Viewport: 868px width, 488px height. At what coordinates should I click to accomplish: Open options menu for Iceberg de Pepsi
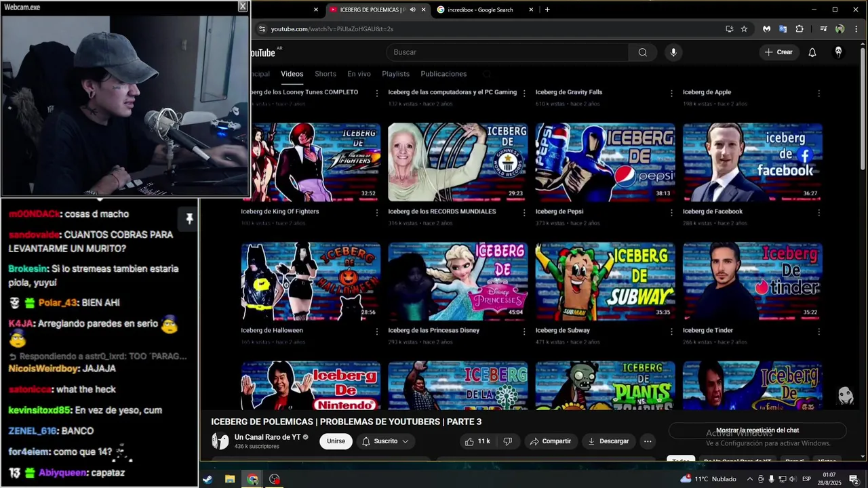(671, 212)
